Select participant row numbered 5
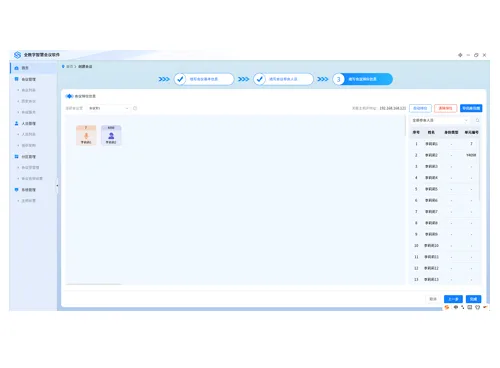The width and height of the screenshot is (500, 368). (x=444, y=189)
